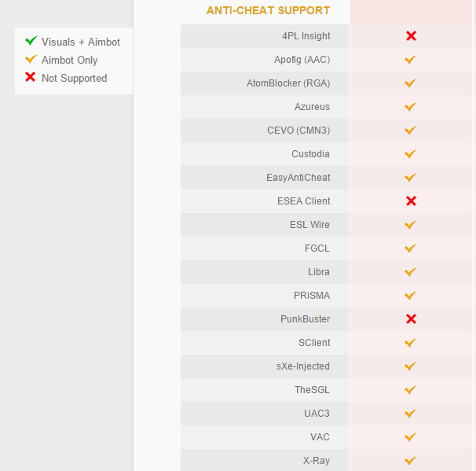
Task: Click the orange checkmark for ESL Wire
Action: [x=410, y=225]
